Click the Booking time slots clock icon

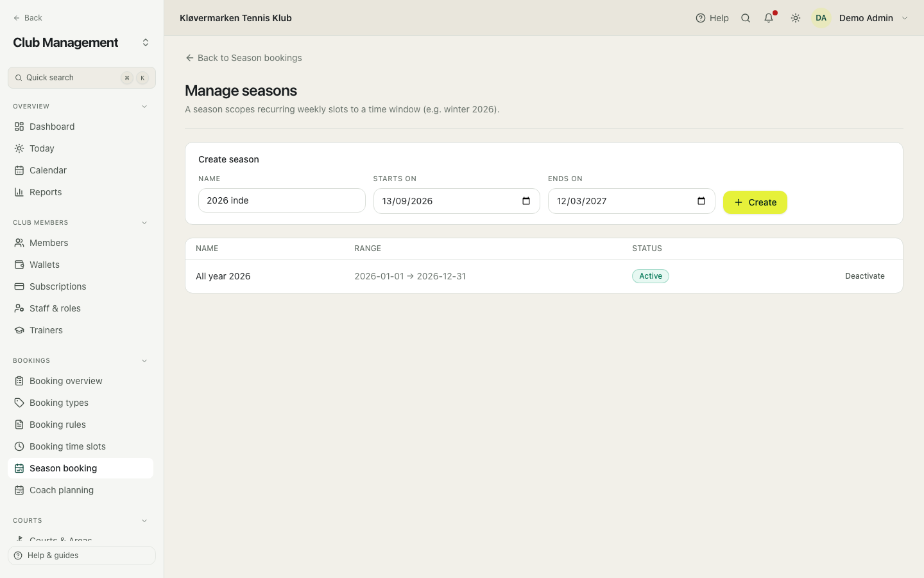19,446
